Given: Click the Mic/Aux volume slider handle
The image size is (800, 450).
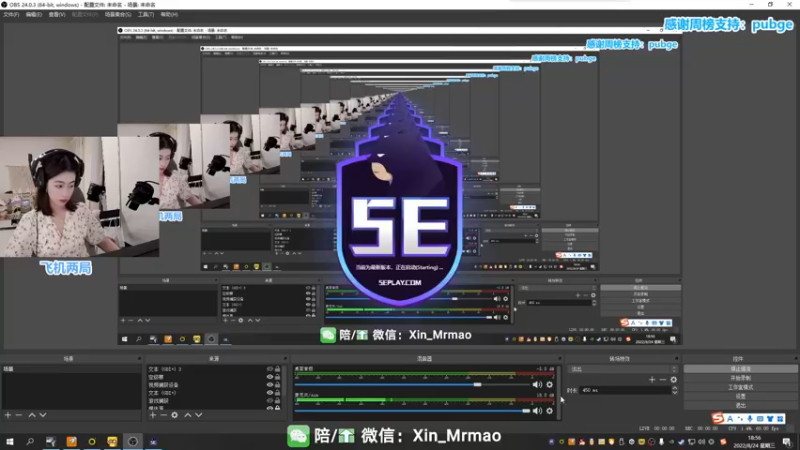Looking at the screenshot, I should tap(526, 411).
